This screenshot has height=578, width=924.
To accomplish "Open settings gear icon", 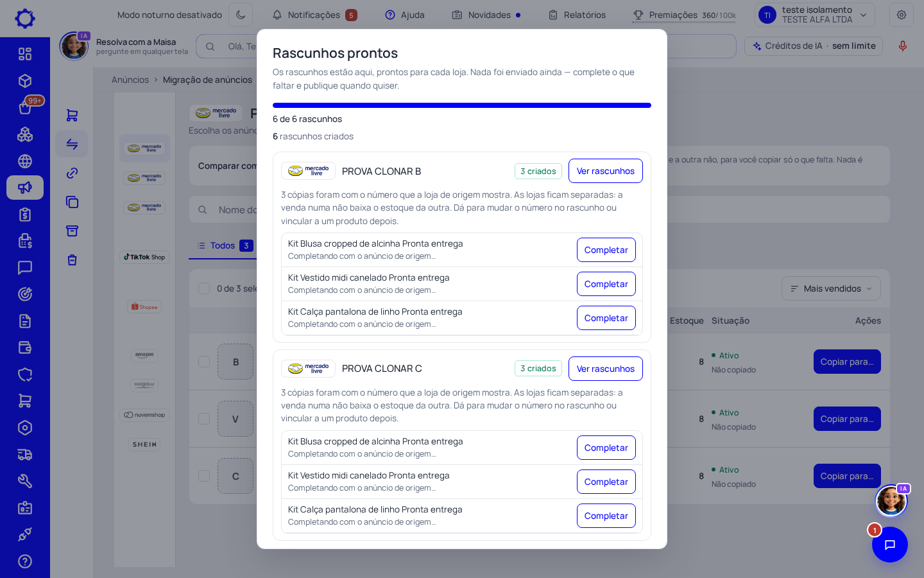I will pos(902,15).
